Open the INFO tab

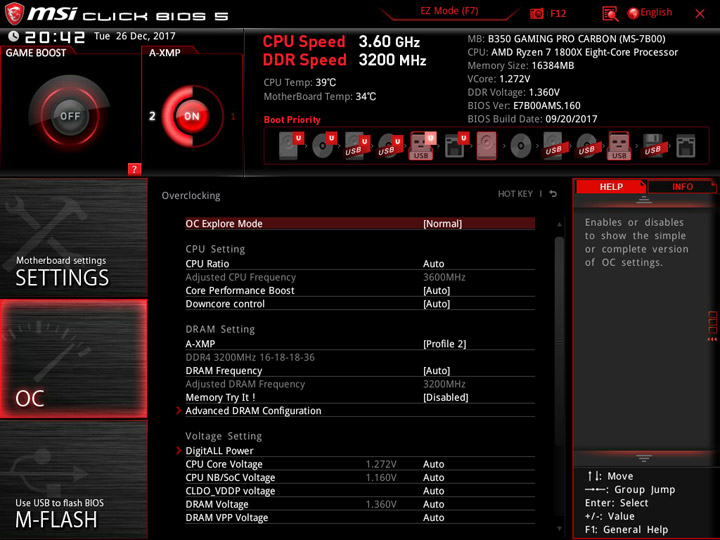(x=682, y=186)
